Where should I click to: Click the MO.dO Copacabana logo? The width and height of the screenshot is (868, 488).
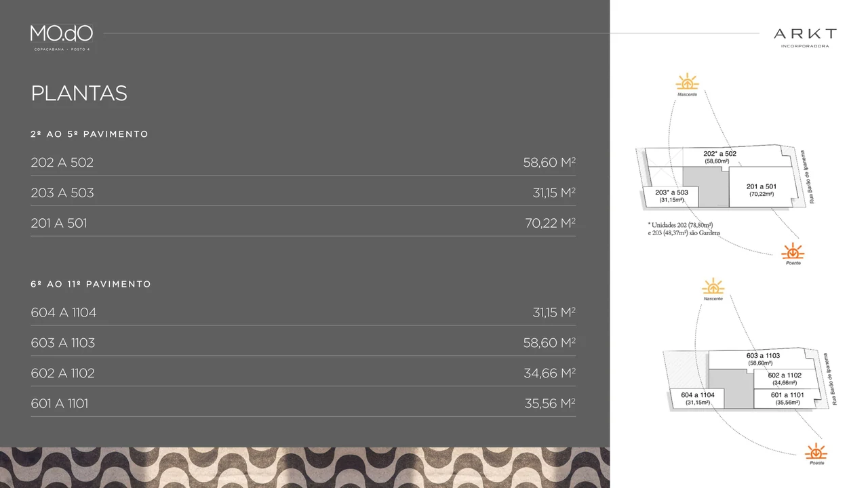pyautogui.click(x=62, y=38)
